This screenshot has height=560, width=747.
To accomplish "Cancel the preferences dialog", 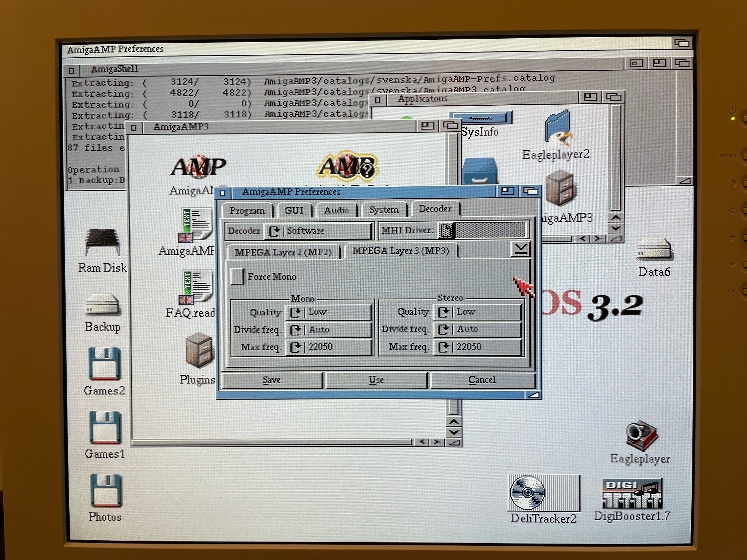I will [x=482, y=380].
